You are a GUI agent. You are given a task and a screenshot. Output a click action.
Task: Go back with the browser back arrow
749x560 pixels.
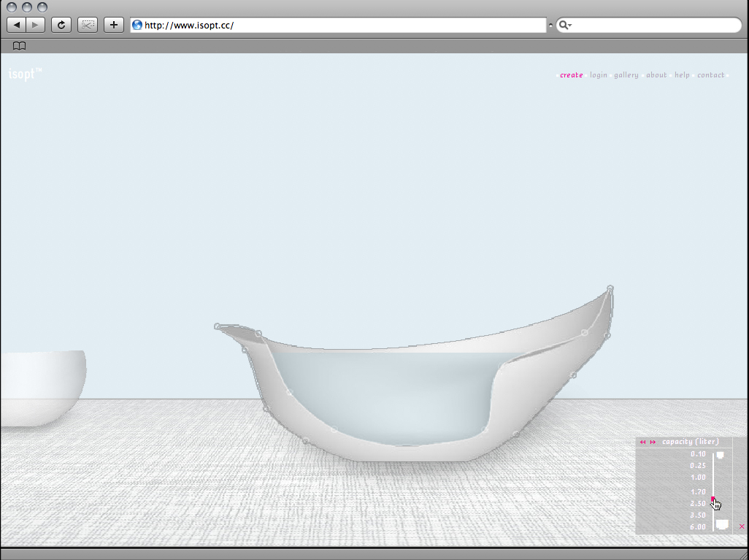[17, 25]
